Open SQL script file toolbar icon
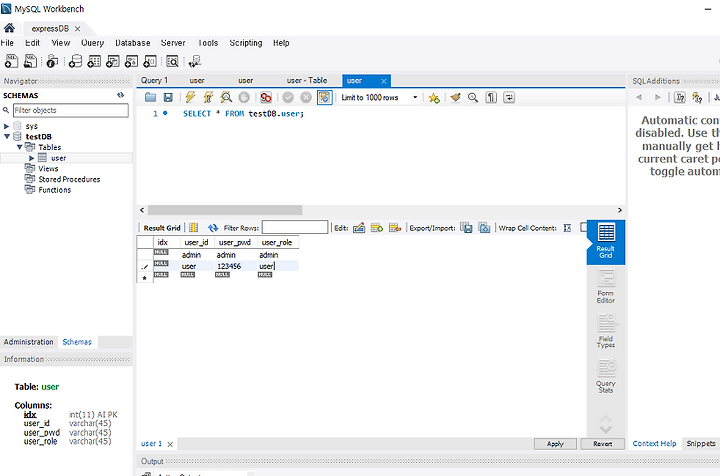720x476 pixels. 30,61
